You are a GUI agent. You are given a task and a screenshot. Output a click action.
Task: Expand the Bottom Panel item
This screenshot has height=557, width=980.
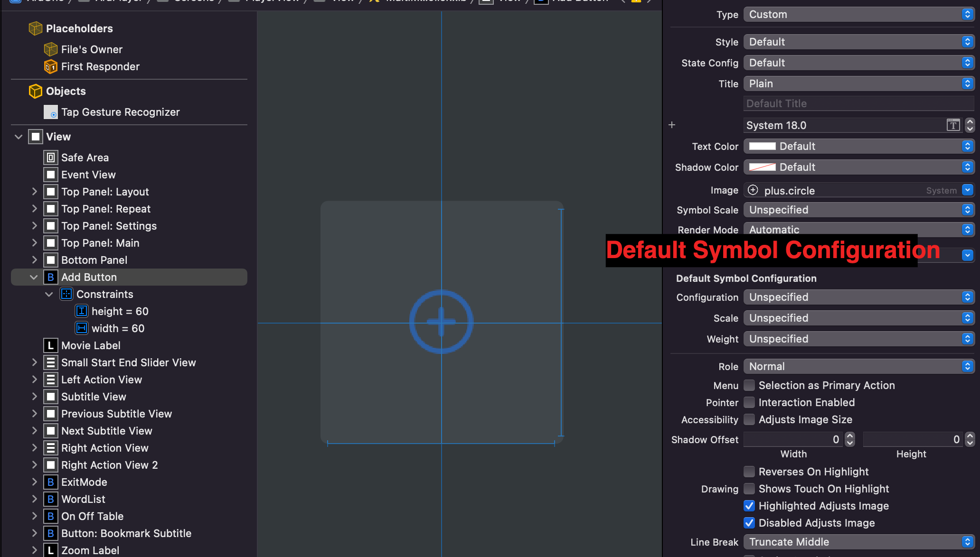[x=34, y=260]
